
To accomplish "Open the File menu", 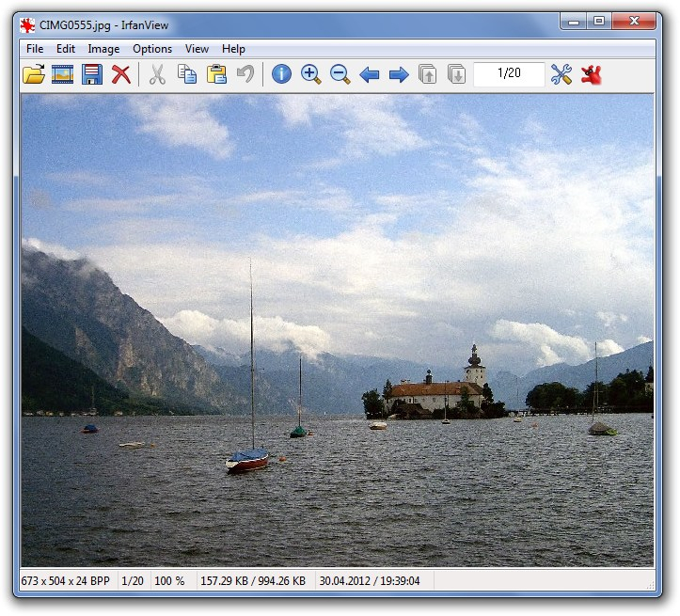I will coord(35,49).
